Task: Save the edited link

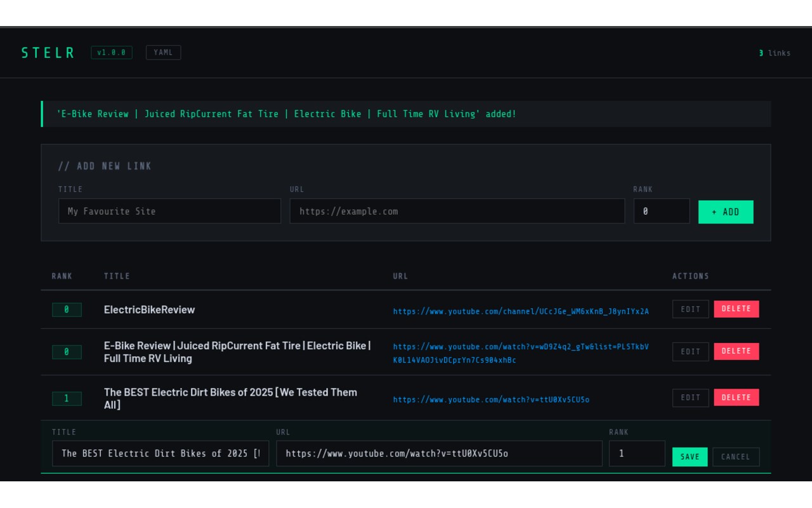Action: [x=690, y=457]
